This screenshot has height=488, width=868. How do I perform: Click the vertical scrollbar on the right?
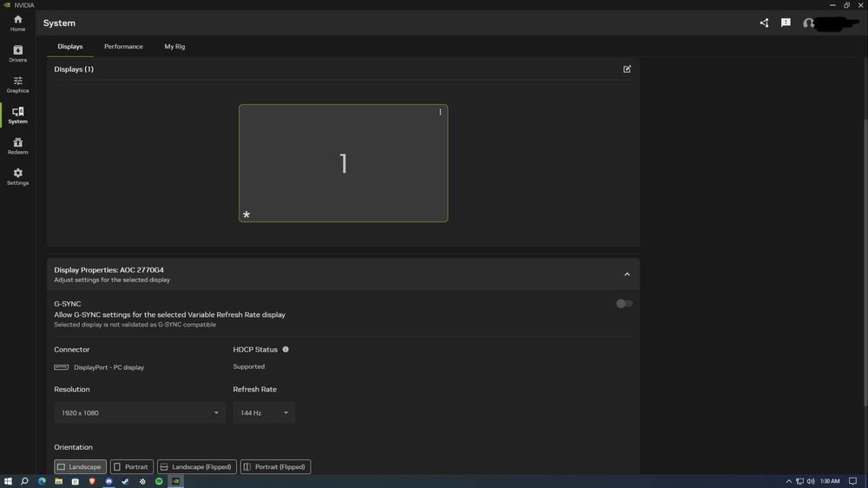click(x=865, y=263)
